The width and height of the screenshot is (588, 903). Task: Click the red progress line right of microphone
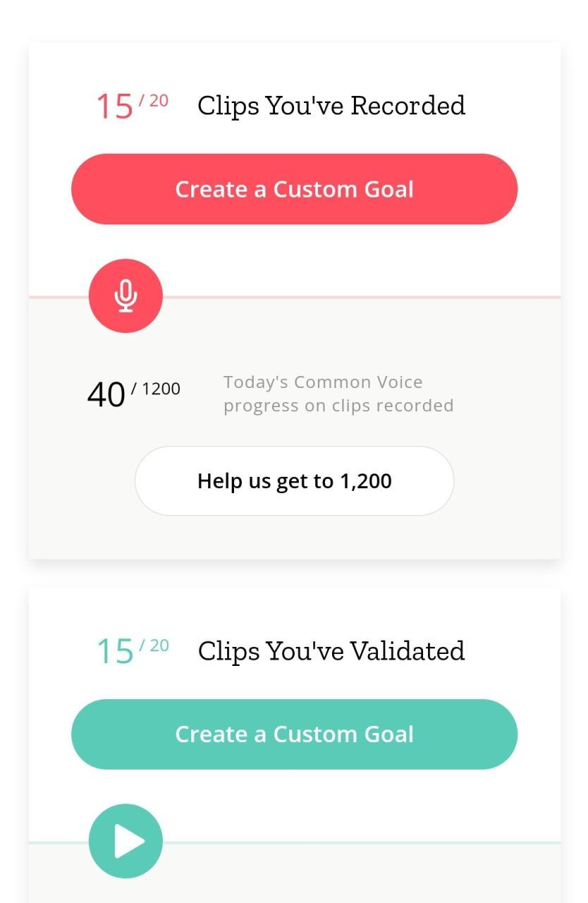[x=361, y=297]
